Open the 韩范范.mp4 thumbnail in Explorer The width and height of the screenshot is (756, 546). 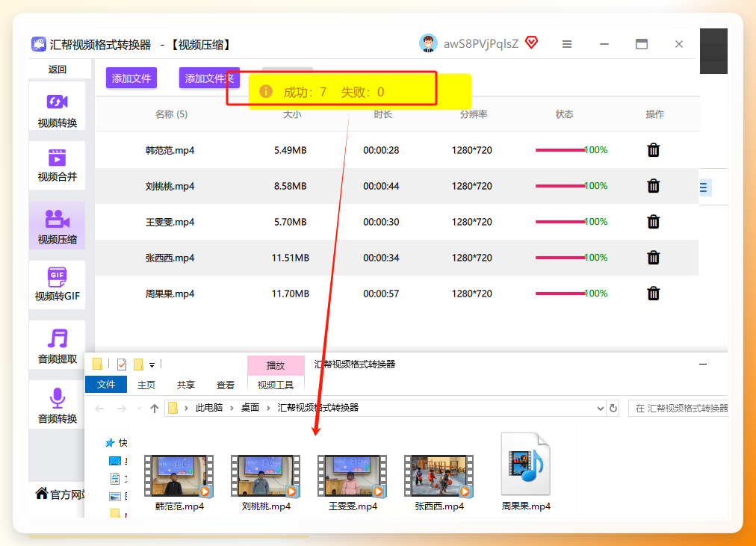pos(179,476)
